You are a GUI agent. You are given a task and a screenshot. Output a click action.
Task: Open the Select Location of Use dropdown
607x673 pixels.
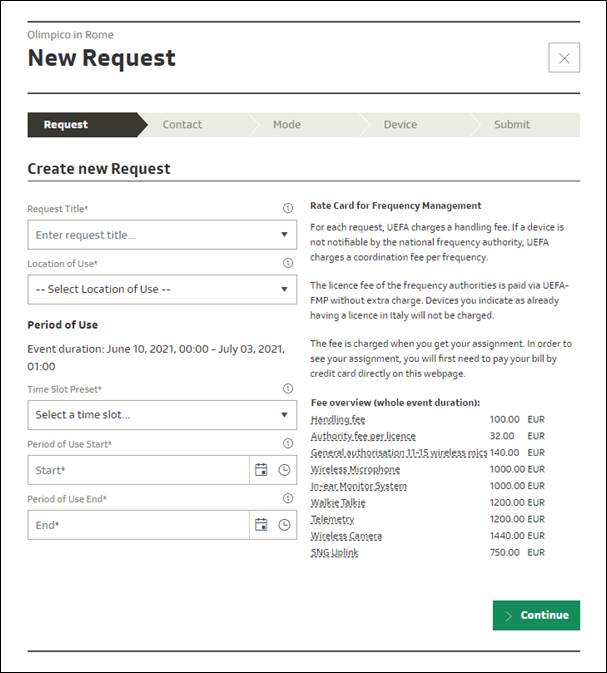coord(284,290)
